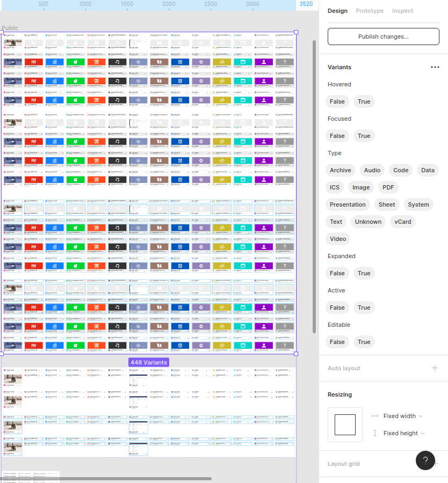448x483 pixels.
Task: Open the help question mark button
Action: click(x=425, y=460)
